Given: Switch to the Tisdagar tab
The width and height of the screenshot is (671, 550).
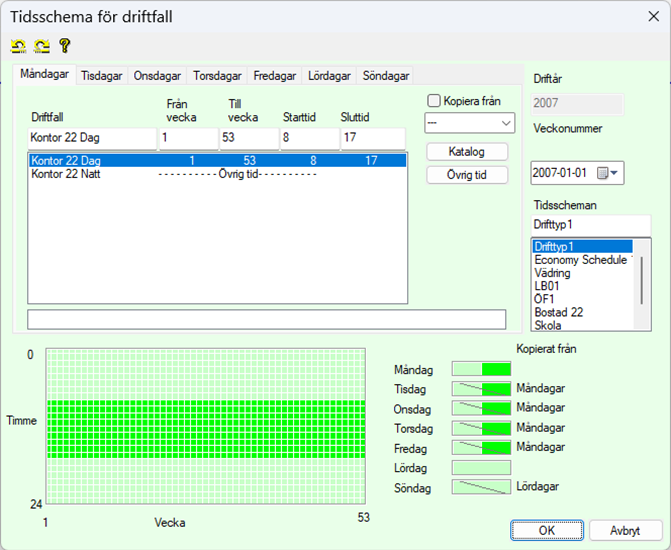Looking at the screenshot, I should click(x=102, y=76).
